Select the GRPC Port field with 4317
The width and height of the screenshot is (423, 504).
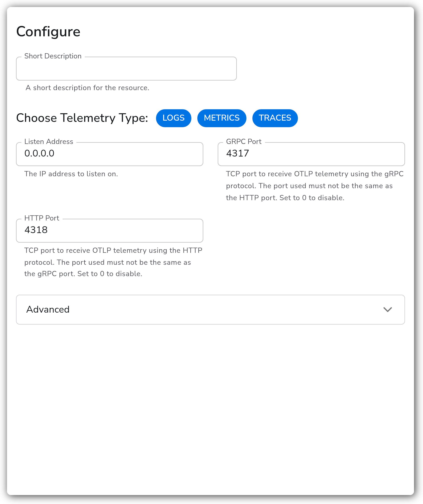click(x=311, y=154)
